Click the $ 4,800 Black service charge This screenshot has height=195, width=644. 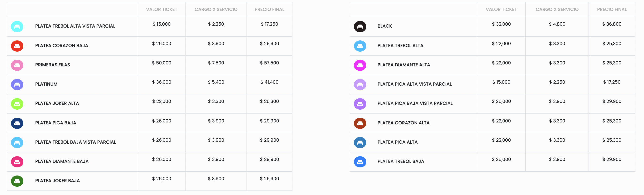pos(557,24)
